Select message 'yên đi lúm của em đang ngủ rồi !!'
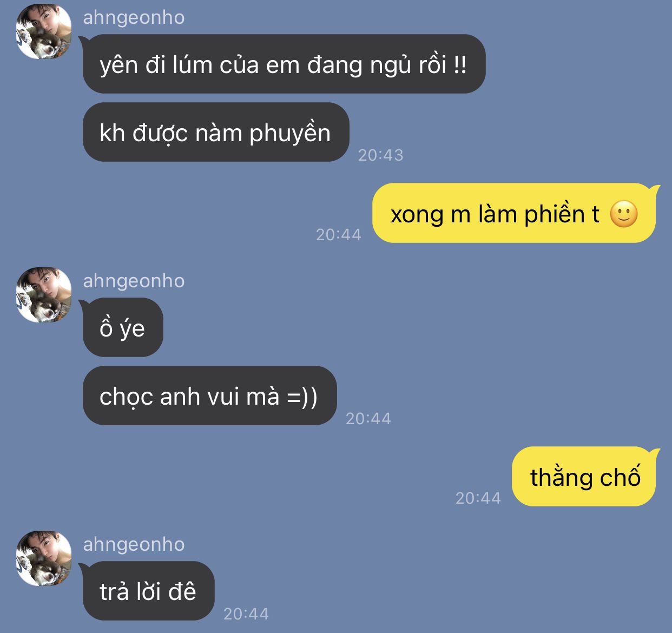 point(284,64)
